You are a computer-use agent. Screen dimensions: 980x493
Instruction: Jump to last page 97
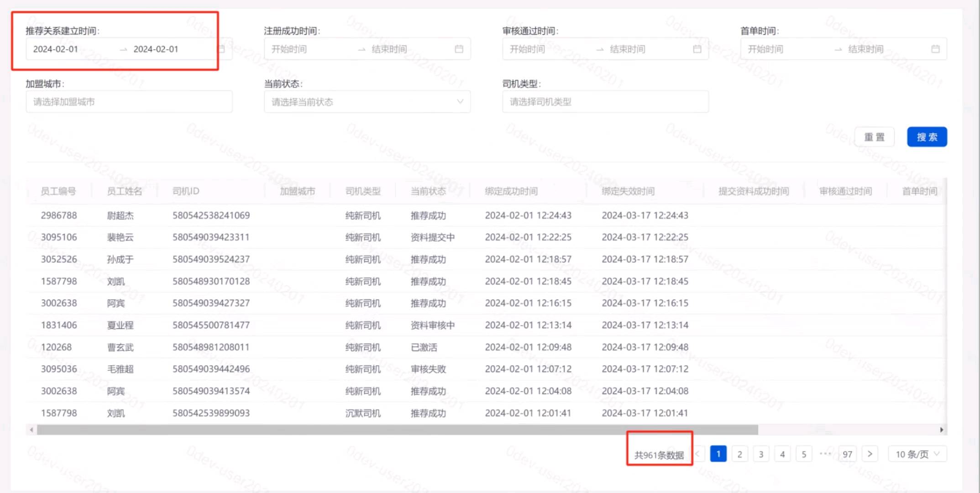pos(847,454)
